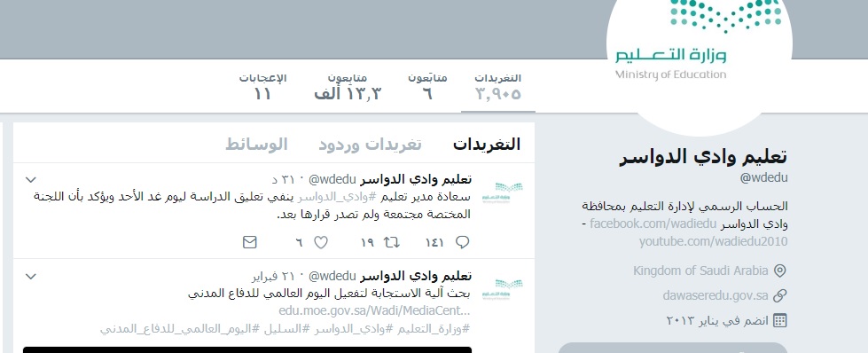Click the link icon beside dawaseredu.gov.sa
The image size is (868, 353).
click(780, 296)
